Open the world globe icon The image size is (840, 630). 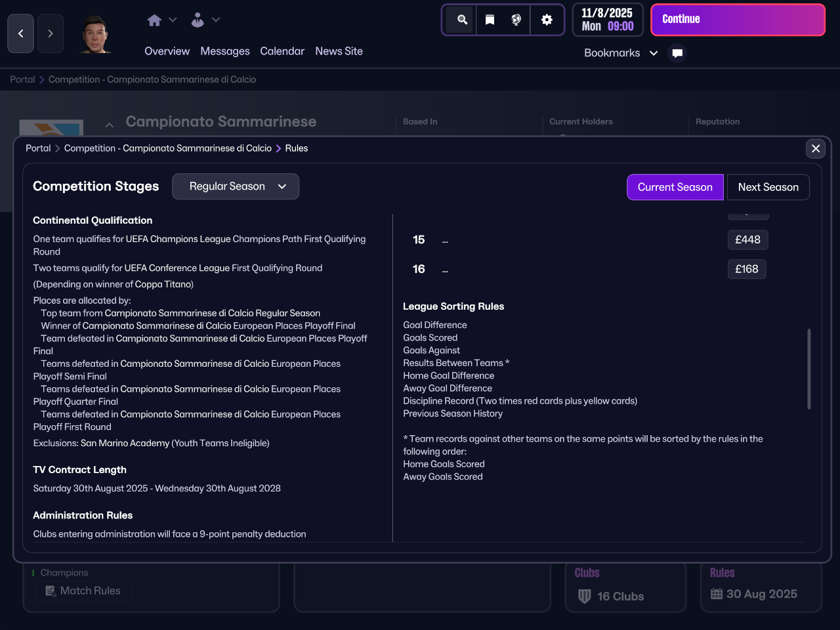click(516, 20)
